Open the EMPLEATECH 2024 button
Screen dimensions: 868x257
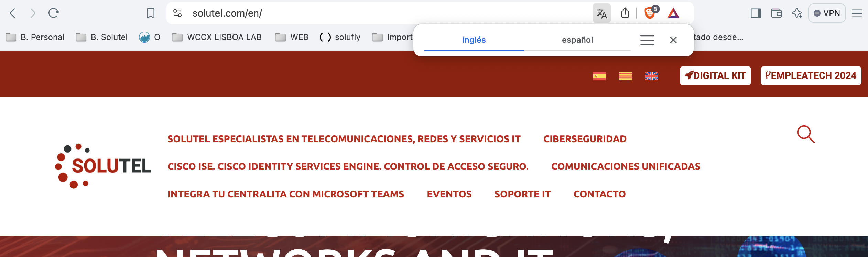tap(811, 76)
